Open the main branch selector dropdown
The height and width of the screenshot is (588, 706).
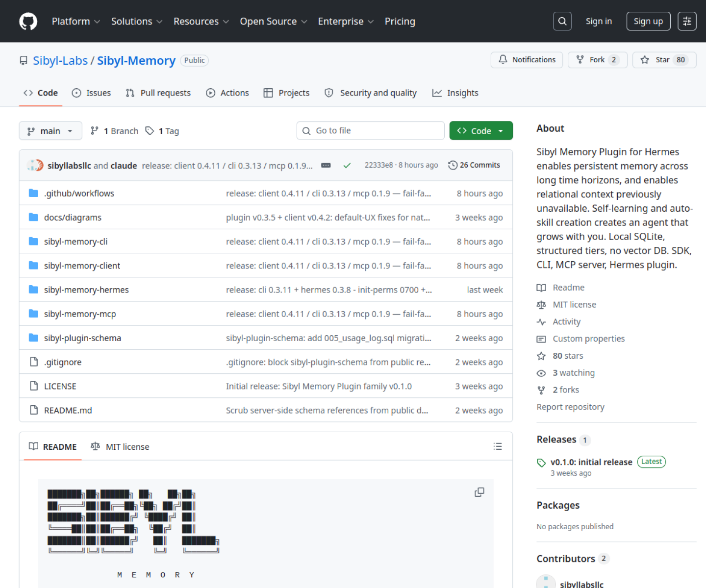click(50, 131)
